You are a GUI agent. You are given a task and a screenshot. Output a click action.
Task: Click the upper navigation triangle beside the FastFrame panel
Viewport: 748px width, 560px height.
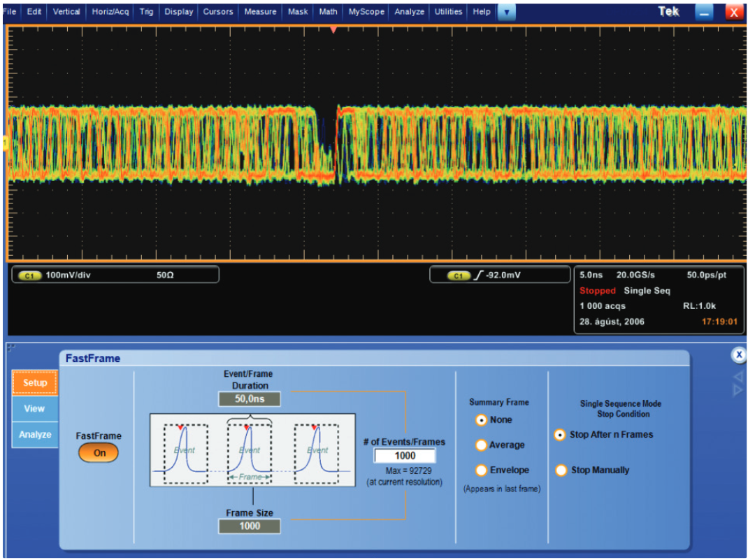737,378
